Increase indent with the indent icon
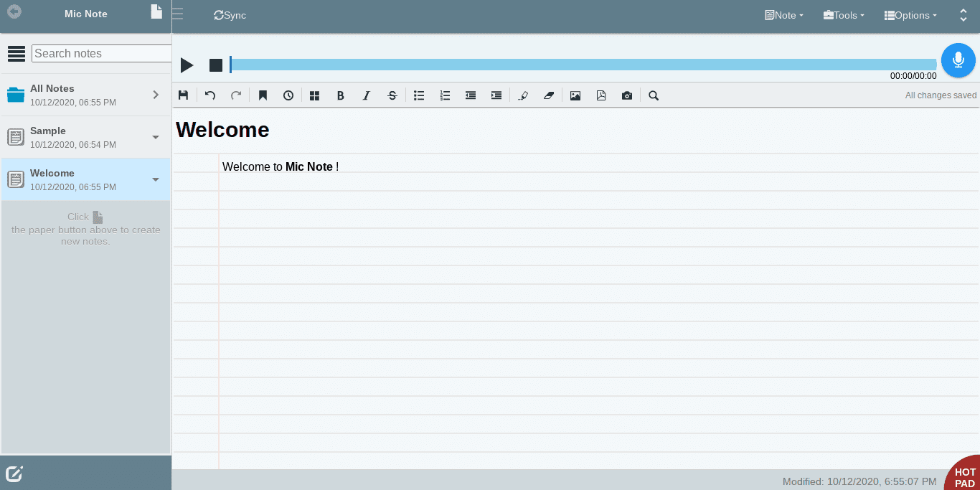 pos(496,95)
